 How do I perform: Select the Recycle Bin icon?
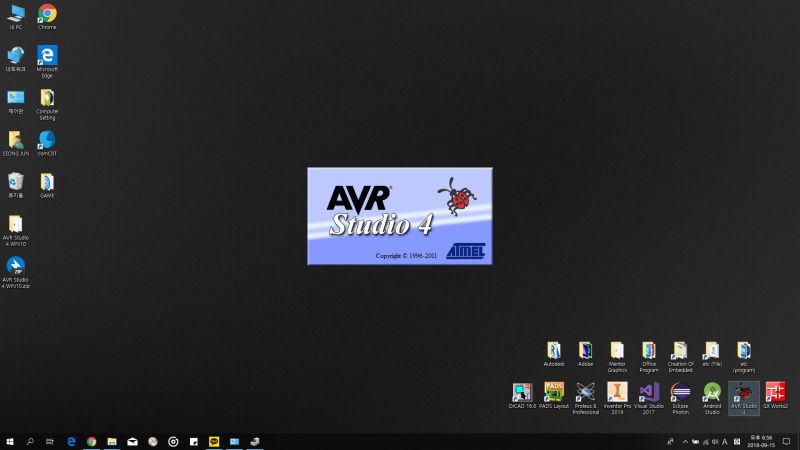pyautogui.click(x=15, y=185)
